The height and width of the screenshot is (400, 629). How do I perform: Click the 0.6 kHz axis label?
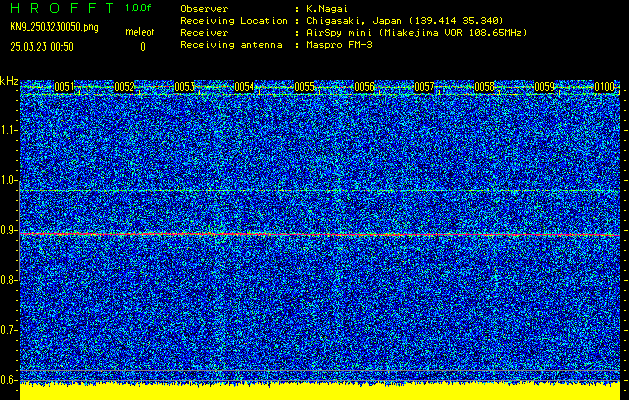coord(8,380)
